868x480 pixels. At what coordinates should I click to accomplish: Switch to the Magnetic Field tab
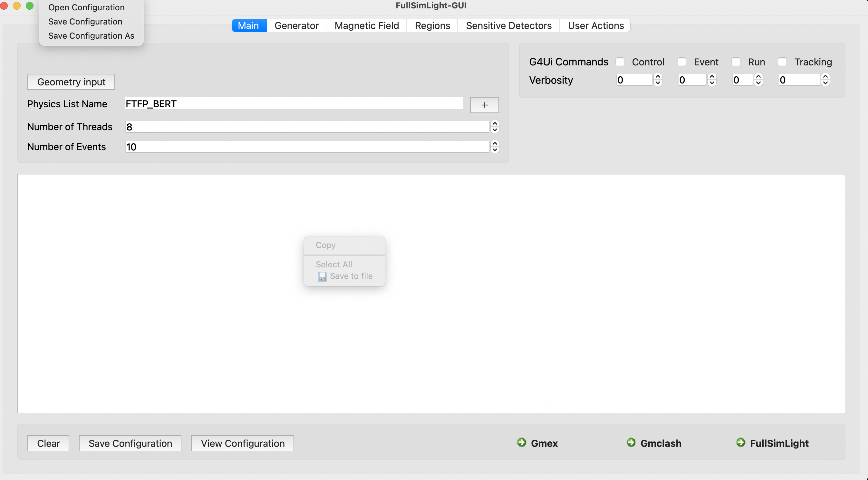(367, 25)
